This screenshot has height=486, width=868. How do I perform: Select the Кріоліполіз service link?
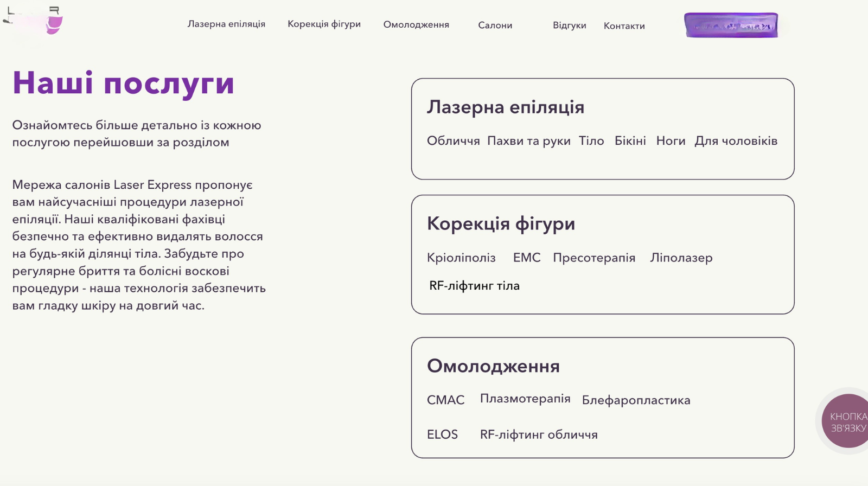click(461, 258)
